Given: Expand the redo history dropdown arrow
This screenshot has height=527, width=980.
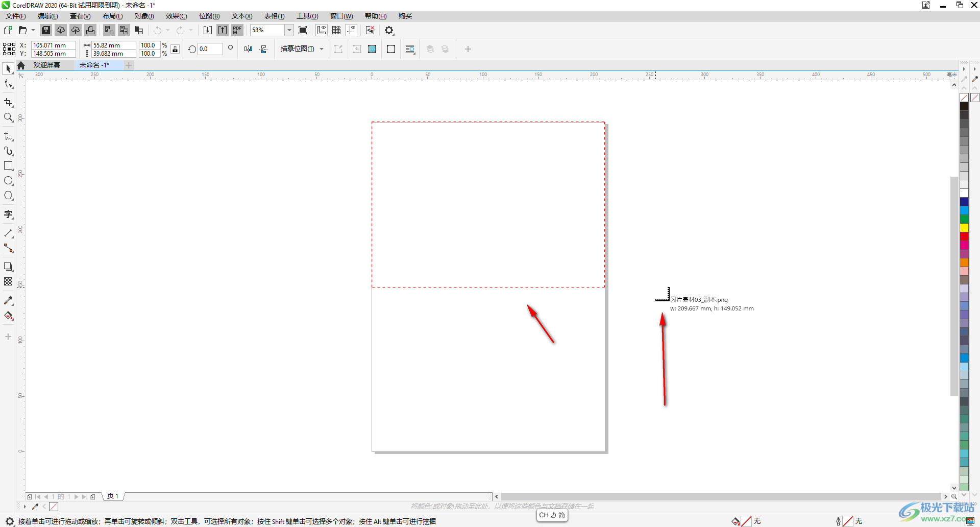Looking at the screenshot, I should [x=191, y=30].
